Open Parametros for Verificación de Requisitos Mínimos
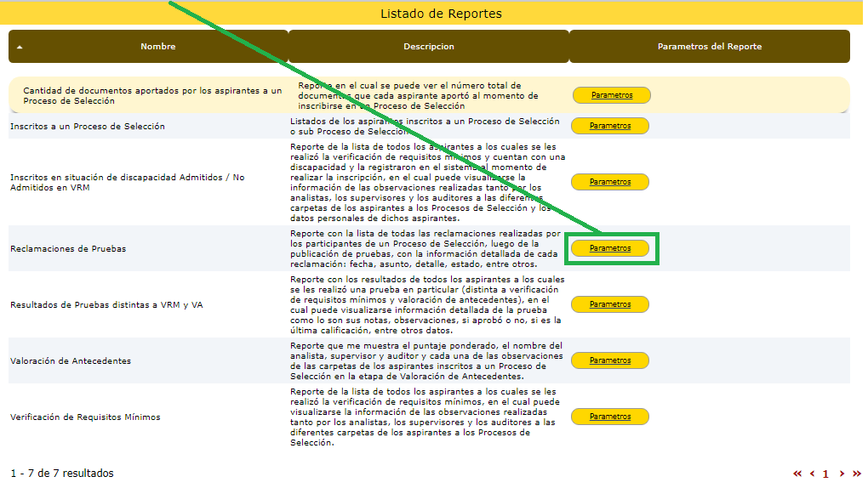This screenshot has width=868, height=488. 610,417
